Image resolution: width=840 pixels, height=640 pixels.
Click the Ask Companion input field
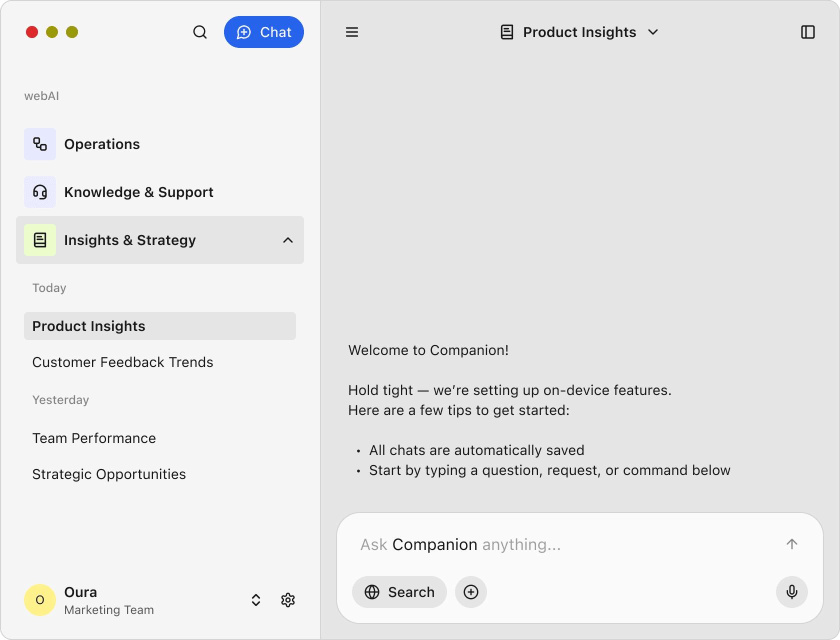pyautogui.click(x=550, y=544)
